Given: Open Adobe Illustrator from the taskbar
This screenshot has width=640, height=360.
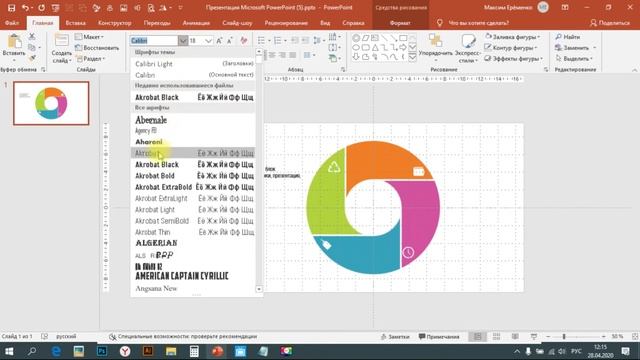Looking at the screenshot, I should point(148,351).
